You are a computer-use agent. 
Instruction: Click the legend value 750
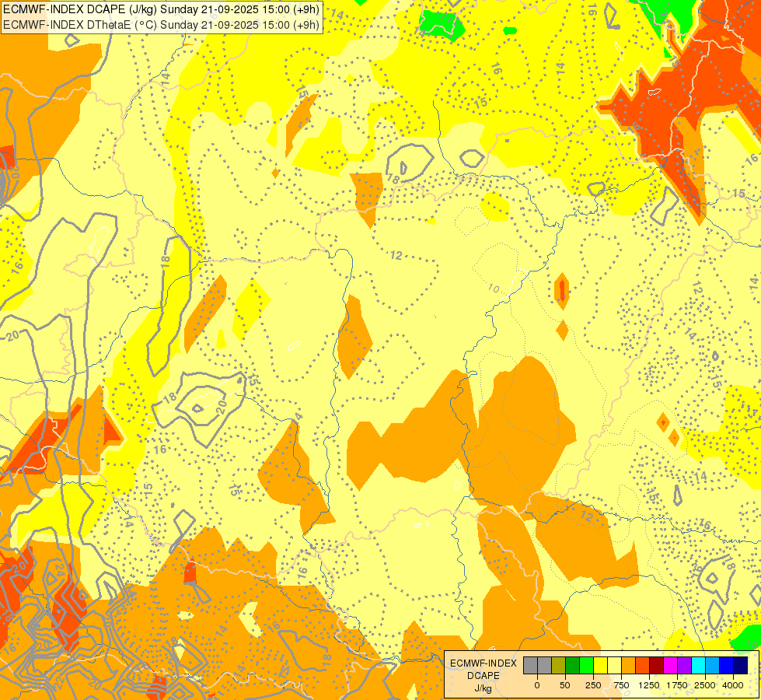click(x=621, y=685)
